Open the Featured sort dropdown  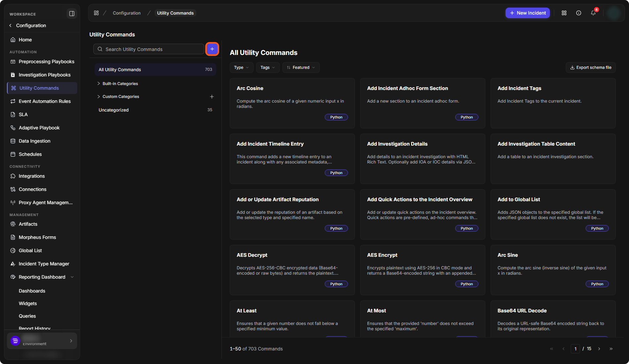pyautogui.click(x=301, y=68)
